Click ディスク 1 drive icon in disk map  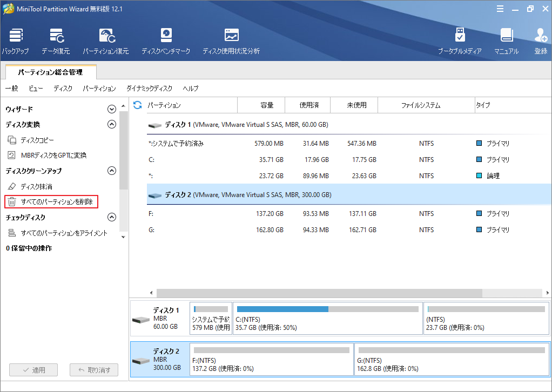coord(141,320)
